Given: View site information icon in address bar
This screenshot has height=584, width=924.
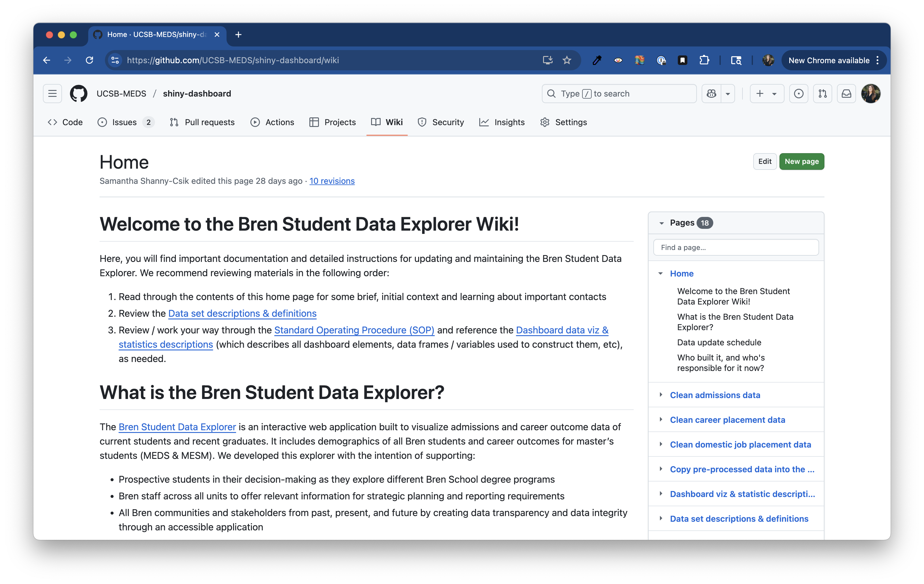Looking at the screenshot, I should click(115, 60).
